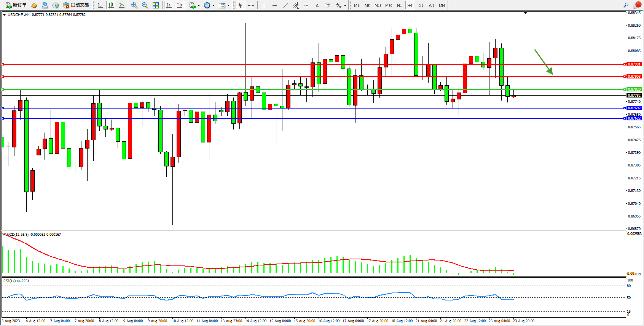Toggle candlestick chart mode
The image size is (644, 326).
pyautogui.click(x=111, y=5)
